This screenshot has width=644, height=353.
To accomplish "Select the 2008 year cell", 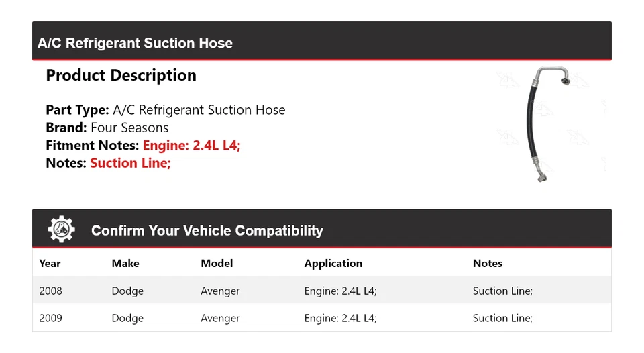I will point(50,291).
